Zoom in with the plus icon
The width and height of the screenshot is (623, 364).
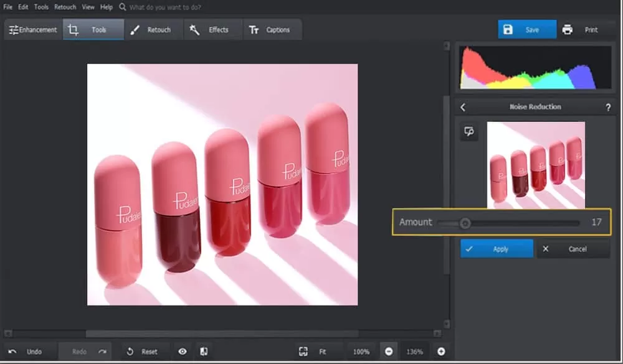point(441,352)
